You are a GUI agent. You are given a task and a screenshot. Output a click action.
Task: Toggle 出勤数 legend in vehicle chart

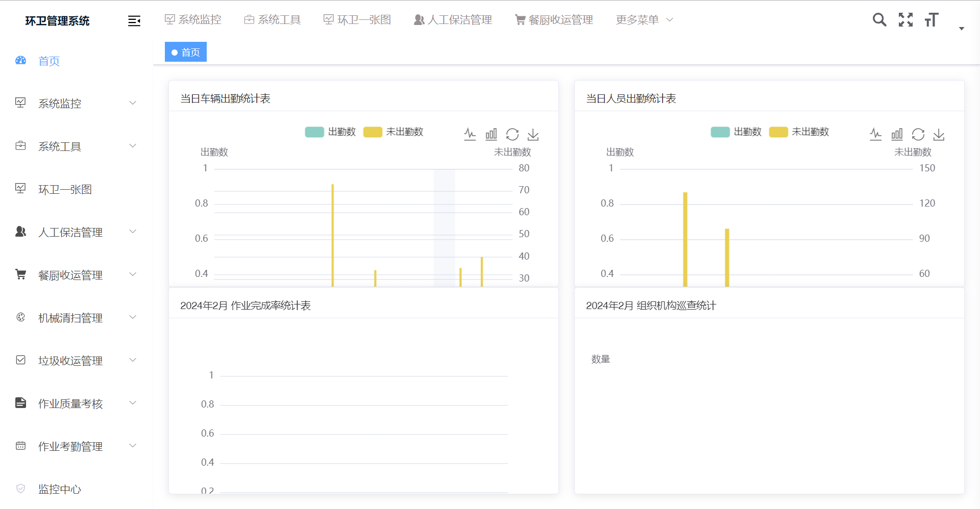[x=330, y=132]
